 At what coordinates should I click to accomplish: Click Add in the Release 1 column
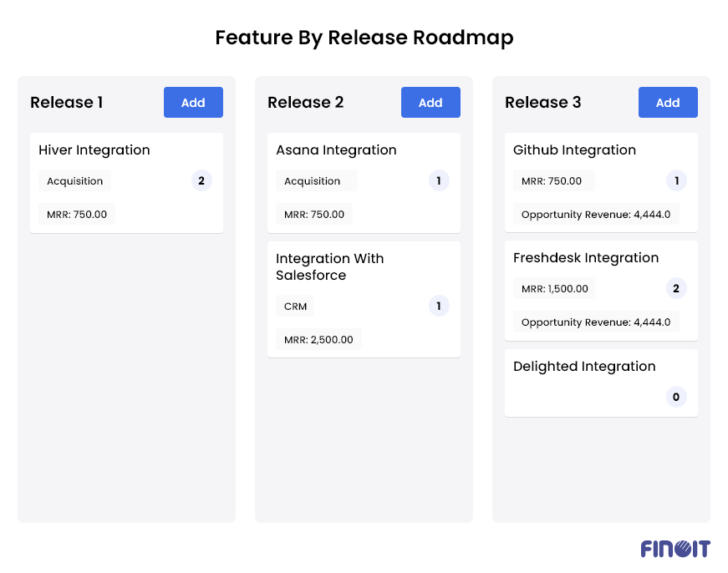coord(193,102)
